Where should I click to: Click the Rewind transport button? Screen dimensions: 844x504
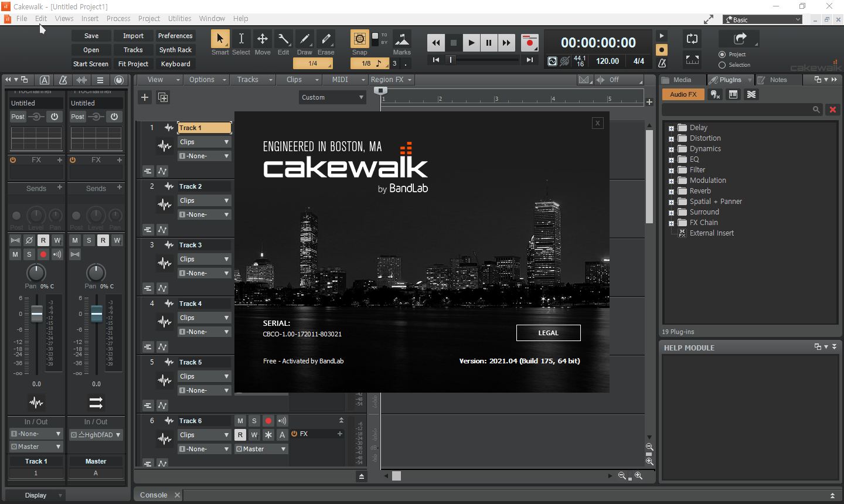[436, 43]
